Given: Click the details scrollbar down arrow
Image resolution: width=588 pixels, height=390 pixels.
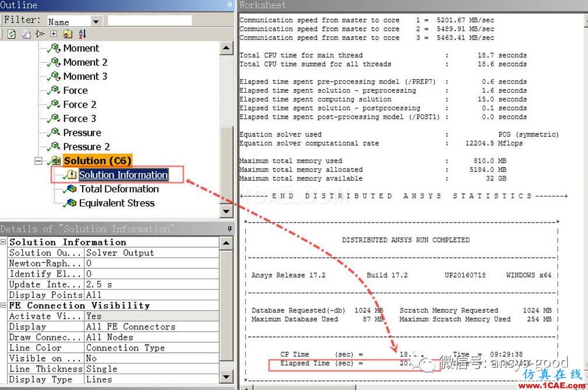Looking at the screenshot, I should (226, 377).
